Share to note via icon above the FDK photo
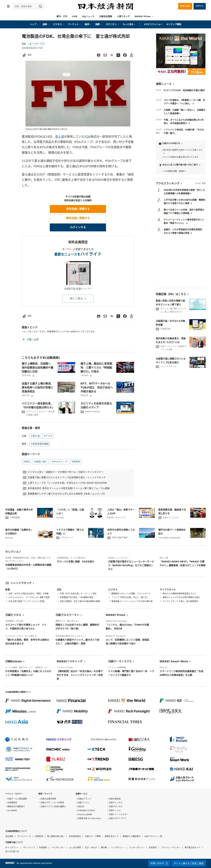This screenshot has width=211, height=868. tap(112, 55)
